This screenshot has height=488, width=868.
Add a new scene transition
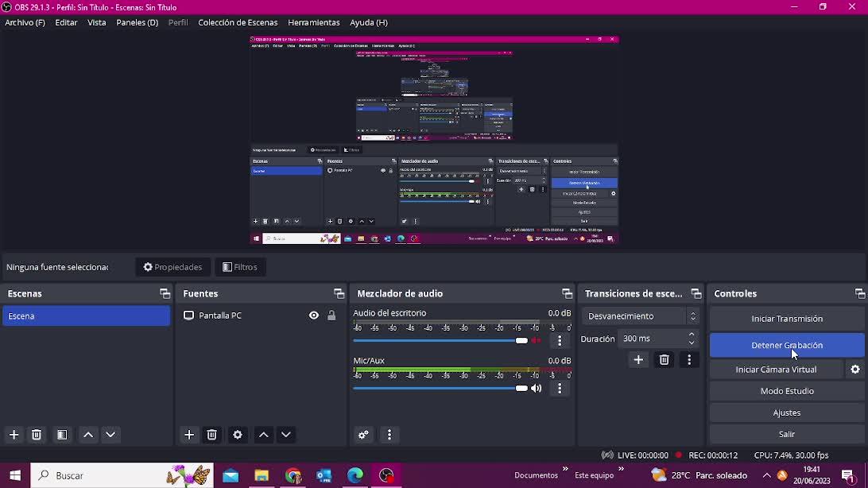coord(638,360)
